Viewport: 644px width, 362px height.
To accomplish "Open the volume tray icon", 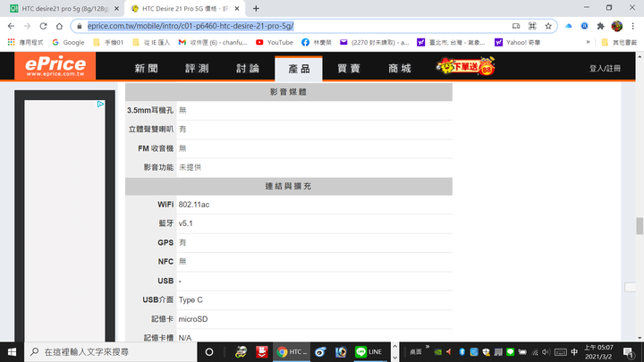I will [x=546, y=352].
